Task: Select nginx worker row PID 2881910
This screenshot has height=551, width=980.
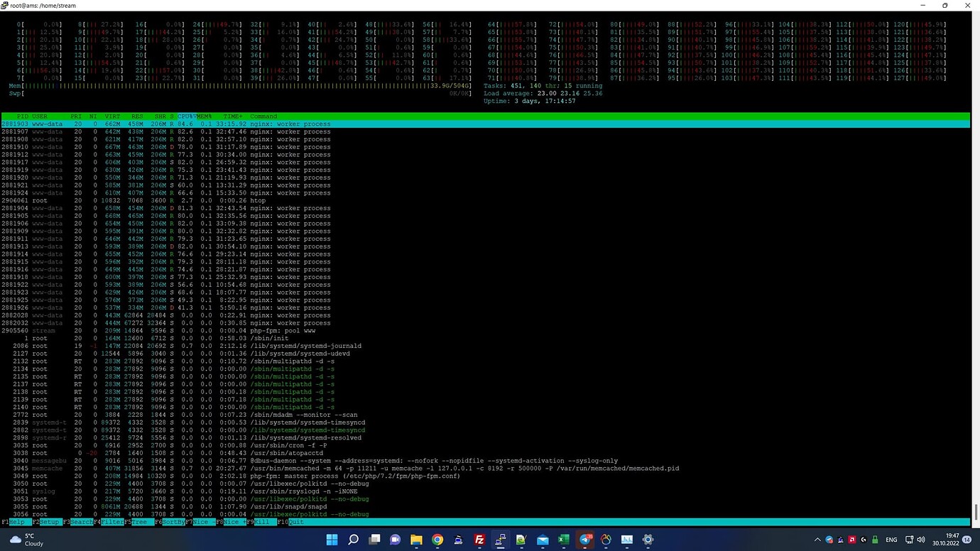Action: point(485,147)
